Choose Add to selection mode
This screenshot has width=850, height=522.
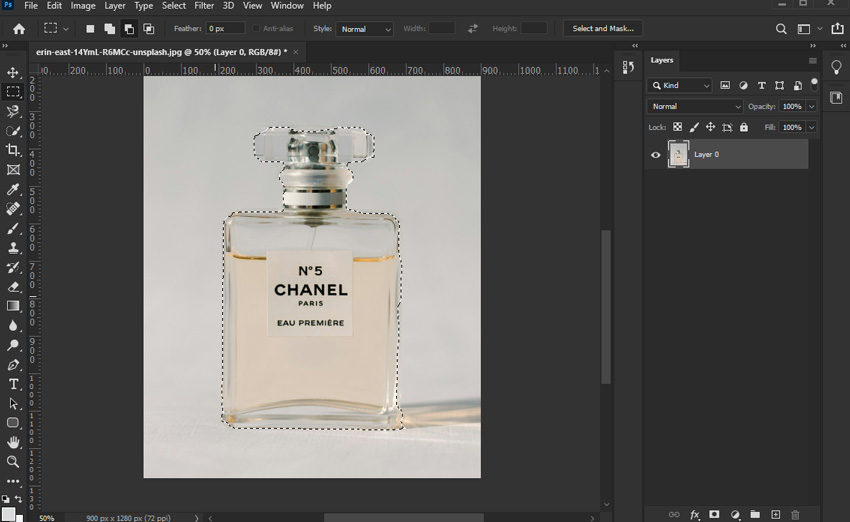110,29
